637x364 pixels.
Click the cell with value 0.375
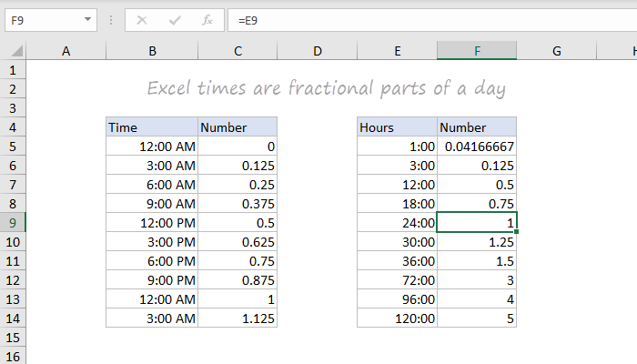238,204
